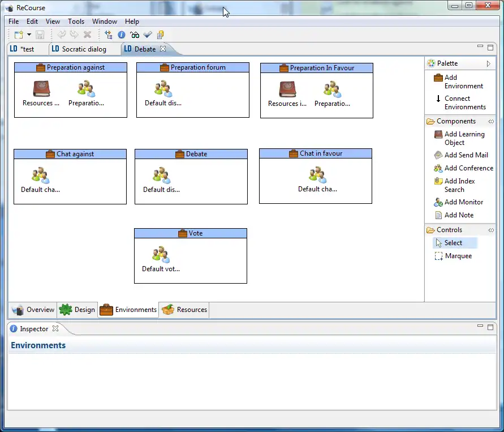Switch to the Socratic dialog tab
This screenshot has width=504, height=432.
coord(84,49)
